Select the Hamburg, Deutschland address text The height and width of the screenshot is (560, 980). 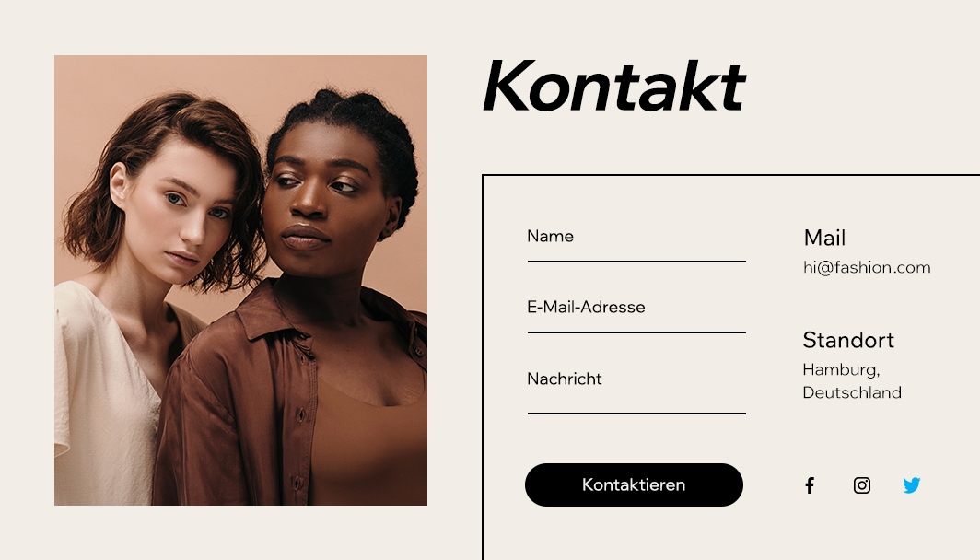[x=852, y=380]
